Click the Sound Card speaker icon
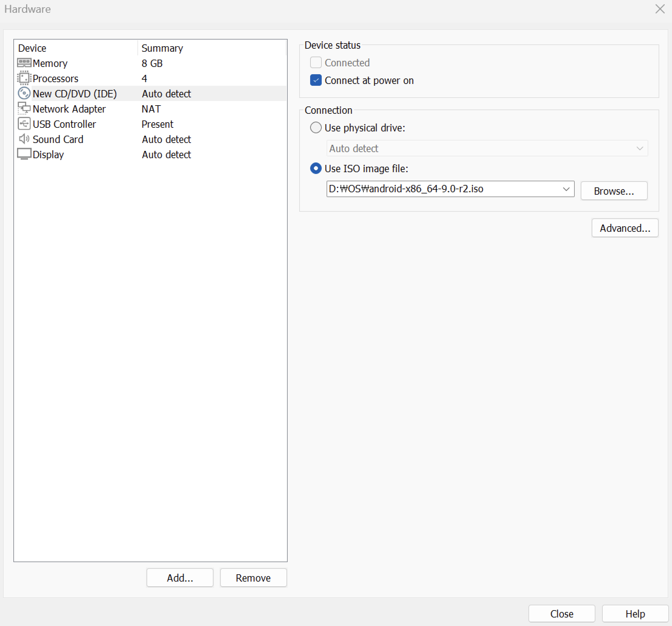The height and width of the screenshot is (626, 672). click(x=24, y=139)
